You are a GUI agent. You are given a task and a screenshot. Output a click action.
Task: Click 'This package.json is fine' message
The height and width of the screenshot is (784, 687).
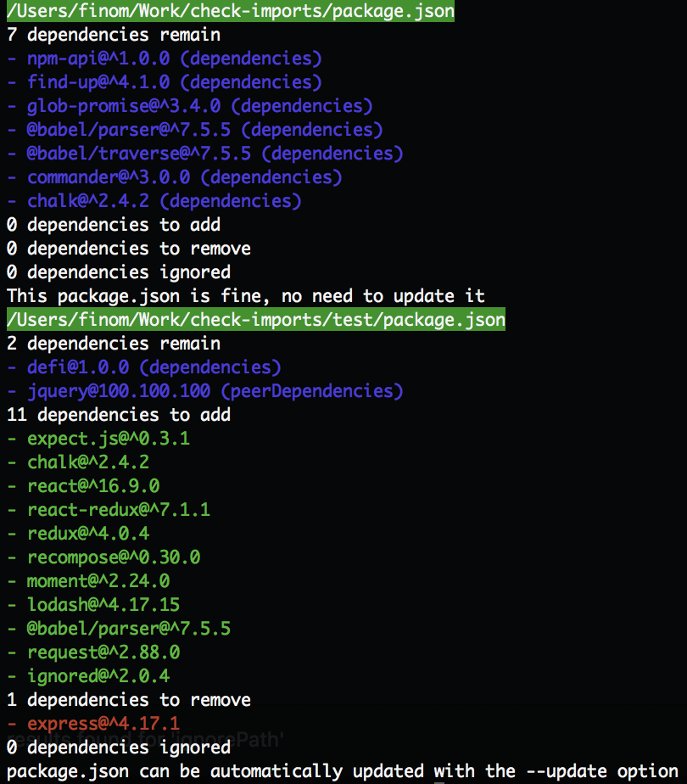tap(246, 296)
